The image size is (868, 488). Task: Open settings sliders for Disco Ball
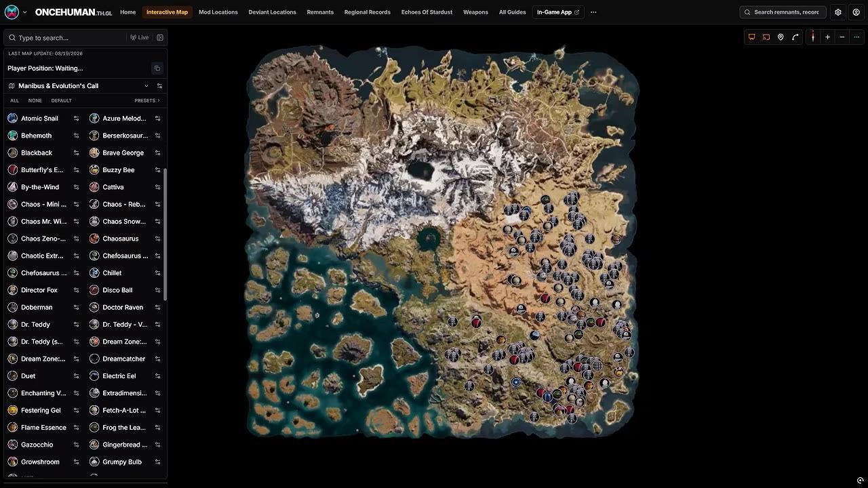157,290
